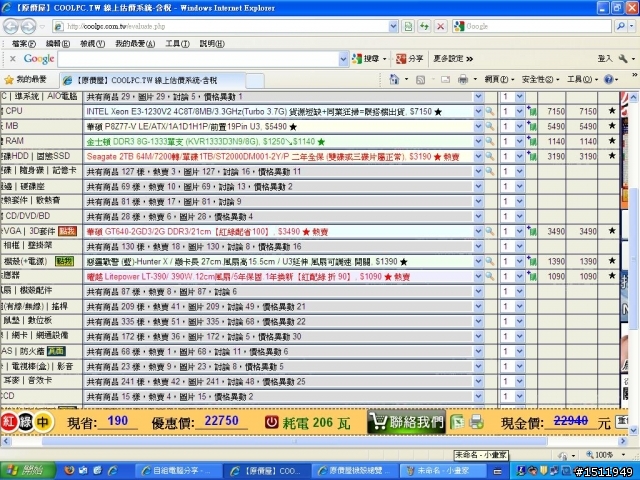Open the RAM dropdown showing 金士頓 DDR3 8G
The height and width of the screenshot is (480, 640).
pos(478,141)
